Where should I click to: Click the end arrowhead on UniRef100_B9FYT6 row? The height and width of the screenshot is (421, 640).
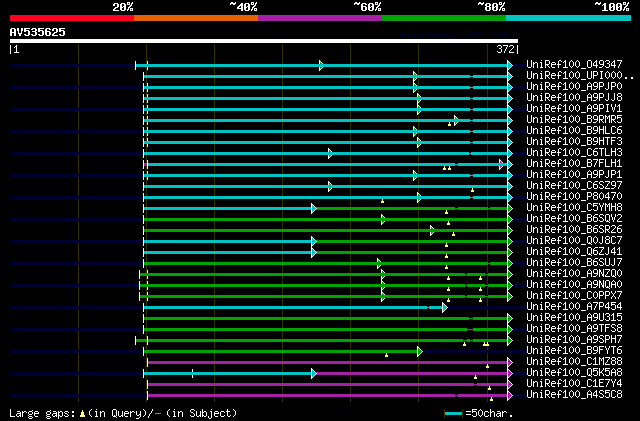(x=420, y=352)
